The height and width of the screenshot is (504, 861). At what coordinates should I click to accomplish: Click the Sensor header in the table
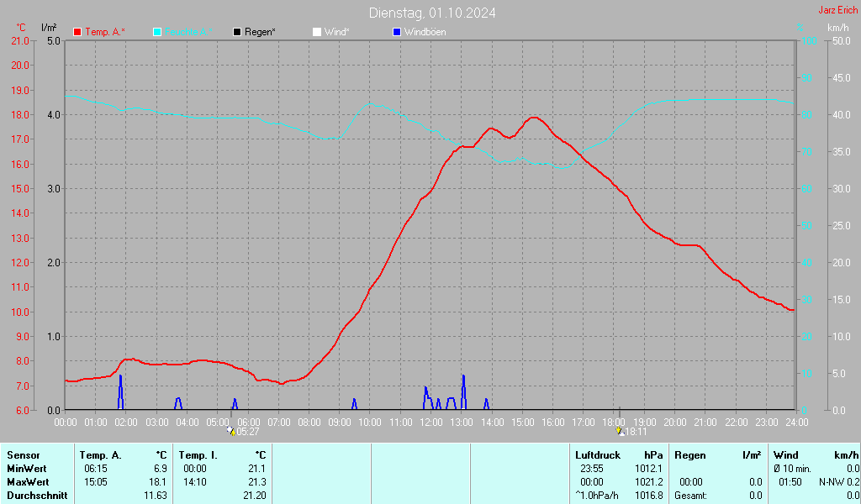point(24,455)
